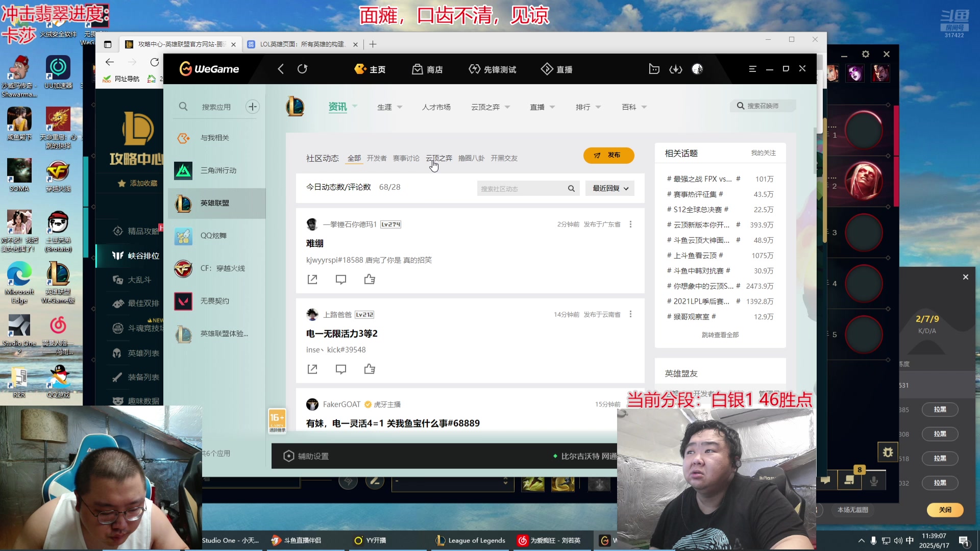Click the yellow 关闭 button
This screenshot has width=980, height=551.
(x=945, y=510)
